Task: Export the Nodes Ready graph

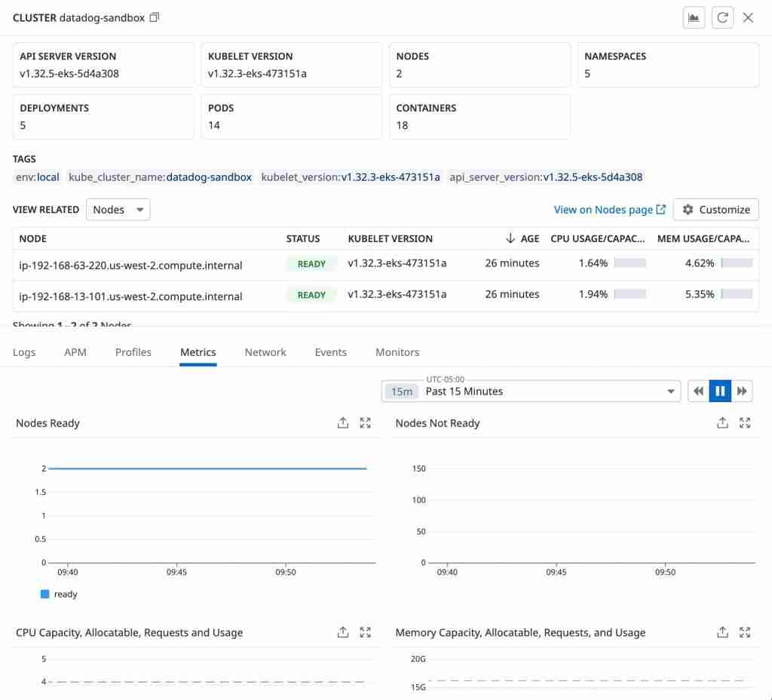Action: [343, 423]
